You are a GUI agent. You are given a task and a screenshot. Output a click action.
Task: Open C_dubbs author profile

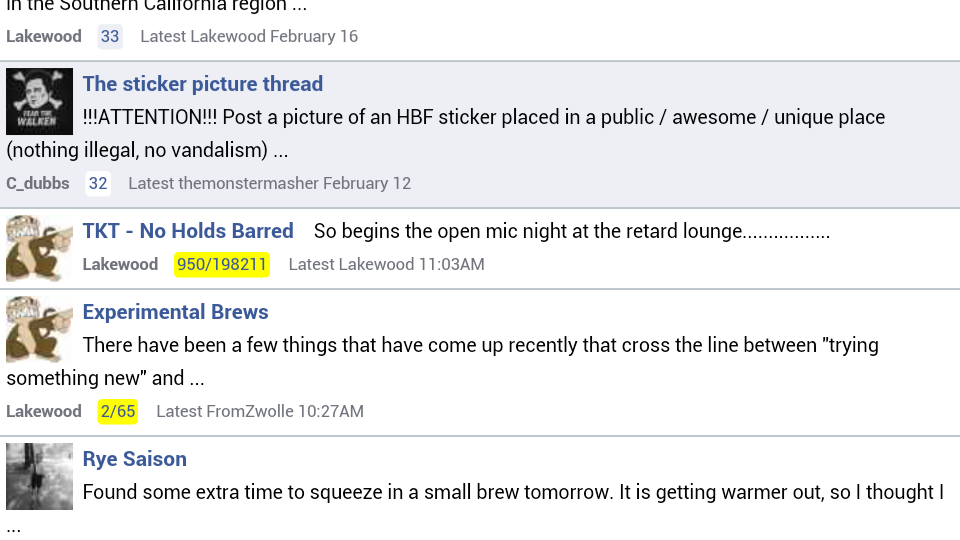[38, 183]
